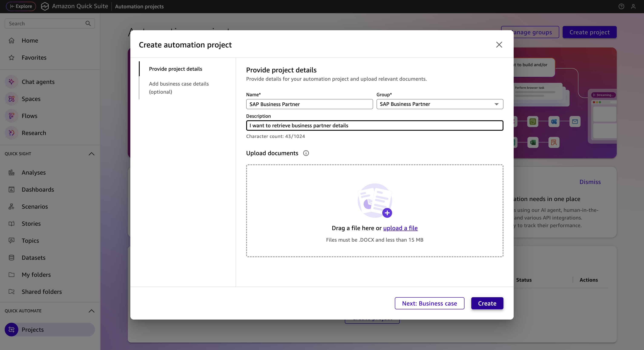Collapse the Quick Automate section
The width and height of the screenshot is (644, 350).
click(x=92, y=311)
